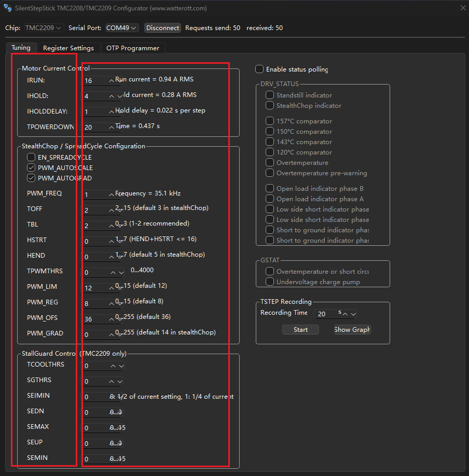Click the IHOLD decrement down arrow

pyautogui.click(x=120, y=96)
